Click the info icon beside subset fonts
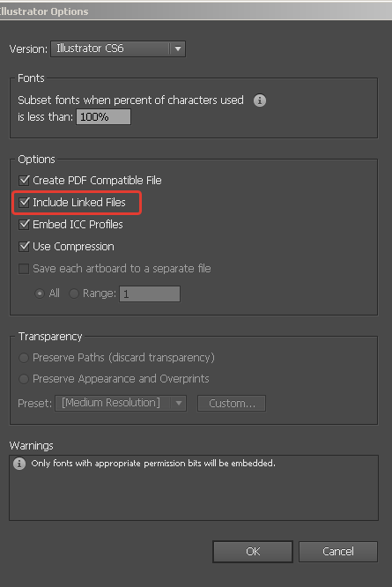 coord(260,100)
